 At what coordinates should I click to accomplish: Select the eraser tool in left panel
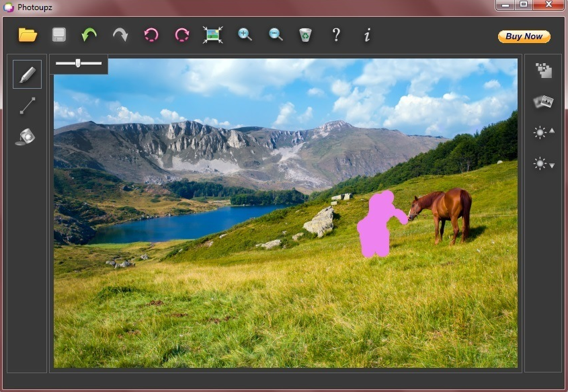point(27,136)
